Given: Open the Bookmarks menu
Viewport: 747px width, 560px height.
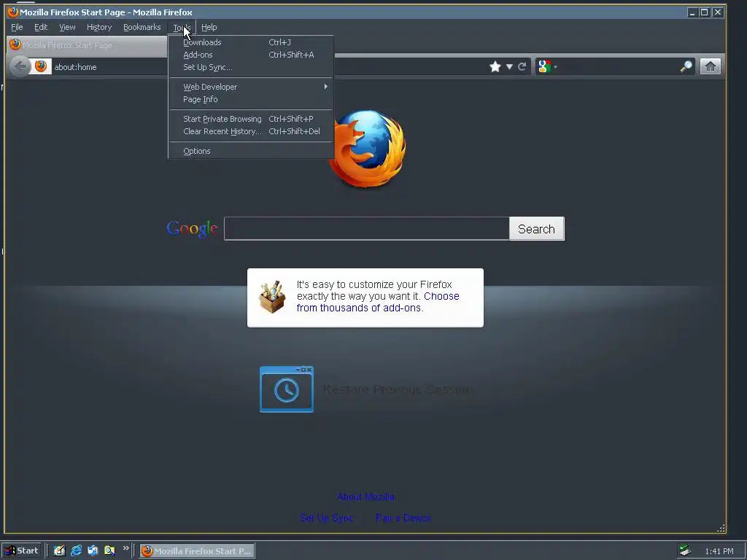Looking at the screenshot, I should coord(142,27).
